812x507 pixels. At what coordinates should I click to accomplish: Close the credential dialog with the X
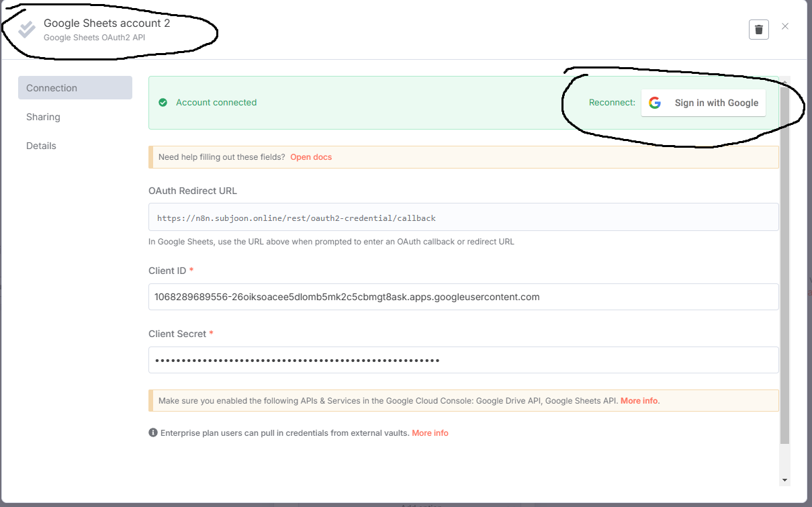[785, 27]
